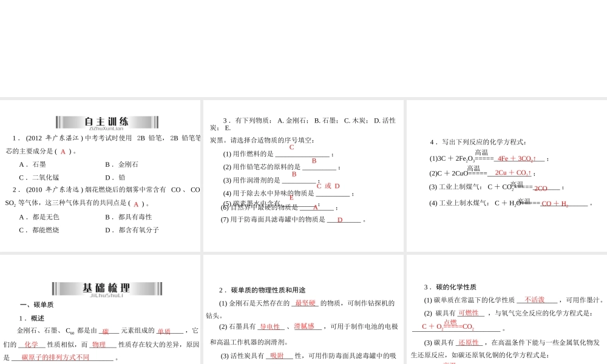Select option C．都能燃烧

39,230
